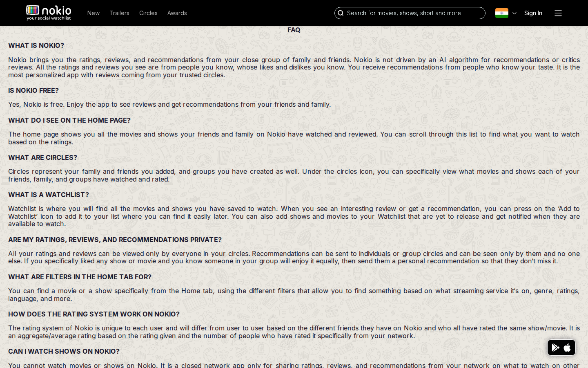Click the "WHAT IS A WATCHLIST?" heading
The height and width of the screenshot is (368, 588).
click(x=49, y=195)
